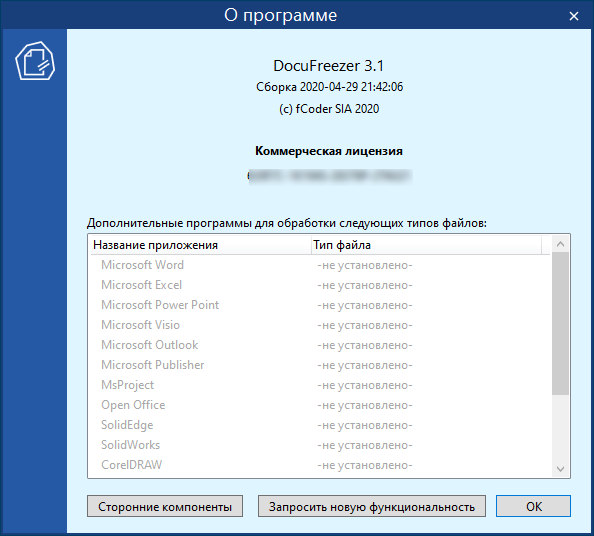The width and height of the screenshot is (594, 536).
Task: Click the DocuFreezer logo icon
Action: [x=35, y=61]
